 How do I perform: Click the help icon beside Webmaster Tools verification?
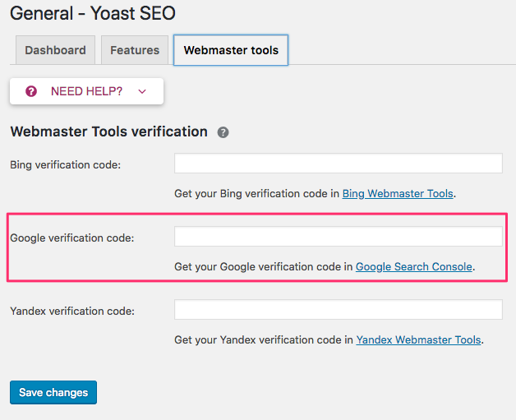[x=223, y=132]
